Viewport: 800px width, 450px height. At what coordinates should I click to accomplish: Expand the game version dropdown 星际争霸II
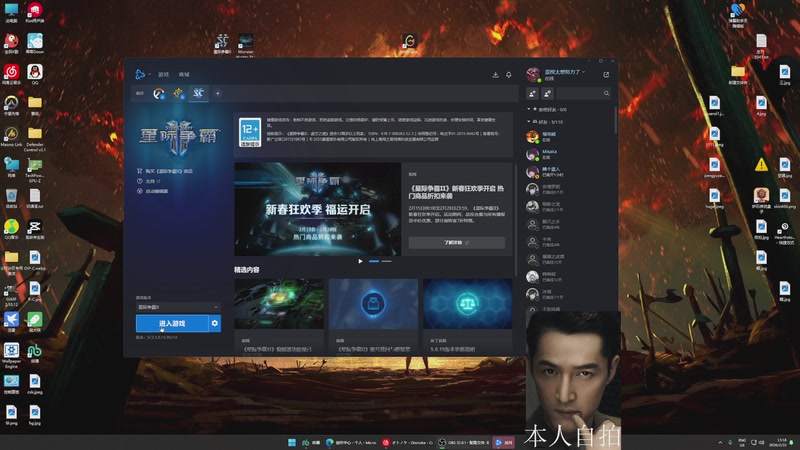point(178,307)
